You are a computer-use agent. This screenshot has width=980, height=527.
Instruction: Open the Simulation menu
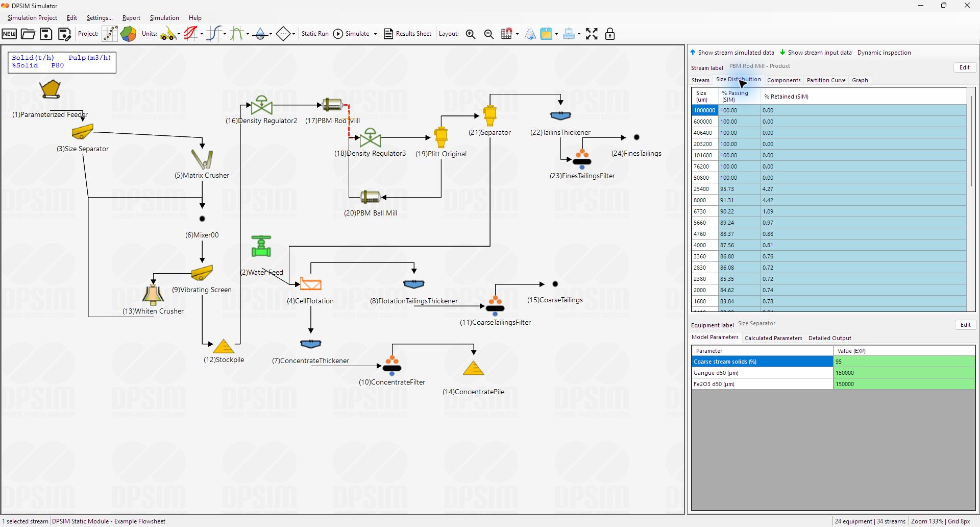tap(164, 18)
